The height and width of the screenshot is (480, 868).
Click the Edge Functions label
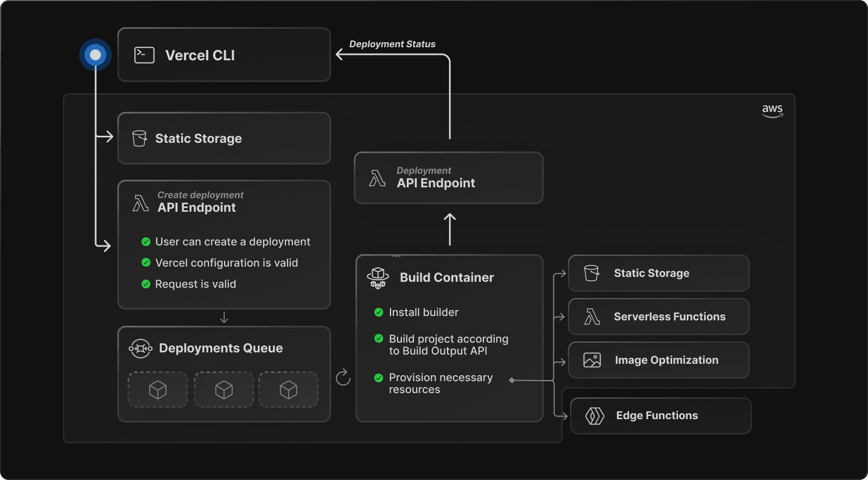pos(657,415)
